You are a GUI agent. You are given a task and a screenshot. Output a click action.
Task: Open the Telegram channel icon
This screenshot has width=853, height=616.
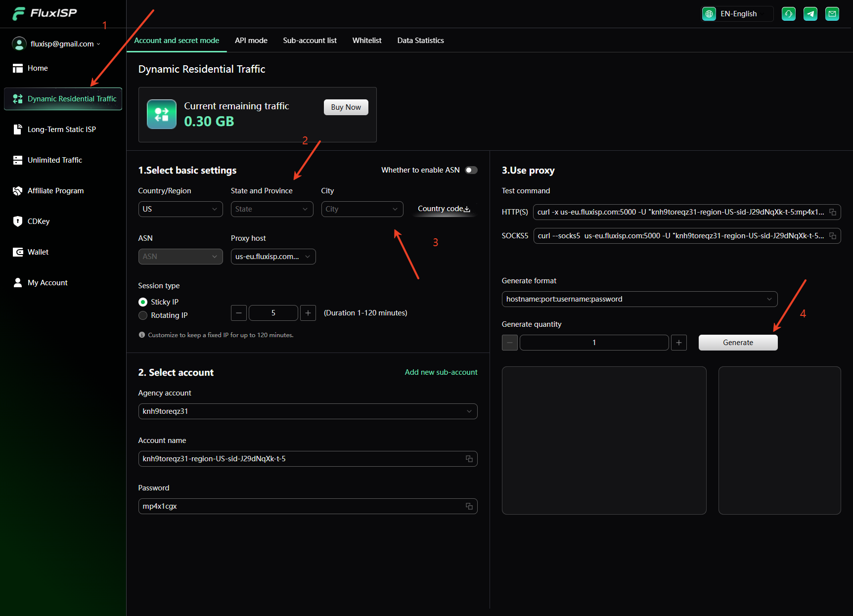pyautogui.click(x=810, y=14)
